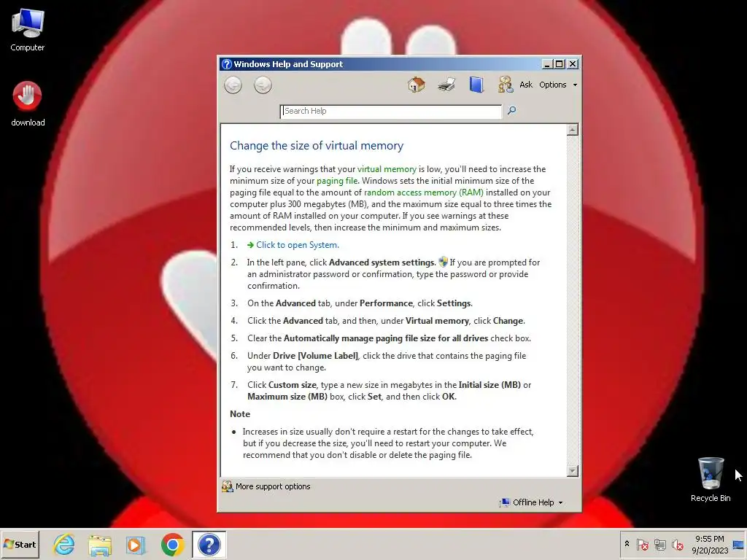Open the Start menu
747x560 pixels.
pyautogui.click(x=20, y=544)
